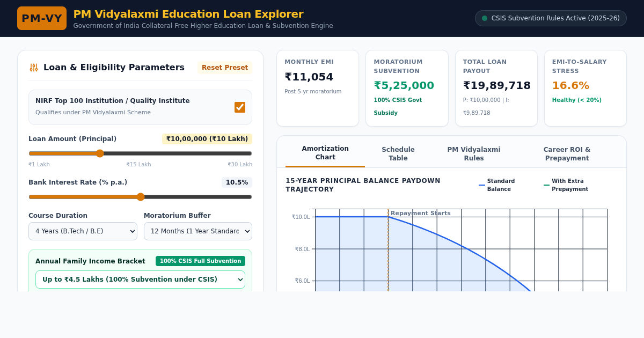Go to the PM Vidyalaxmi Rules tab
The width and height of the screenshot is (644, 338).
[x=474, y=154]
